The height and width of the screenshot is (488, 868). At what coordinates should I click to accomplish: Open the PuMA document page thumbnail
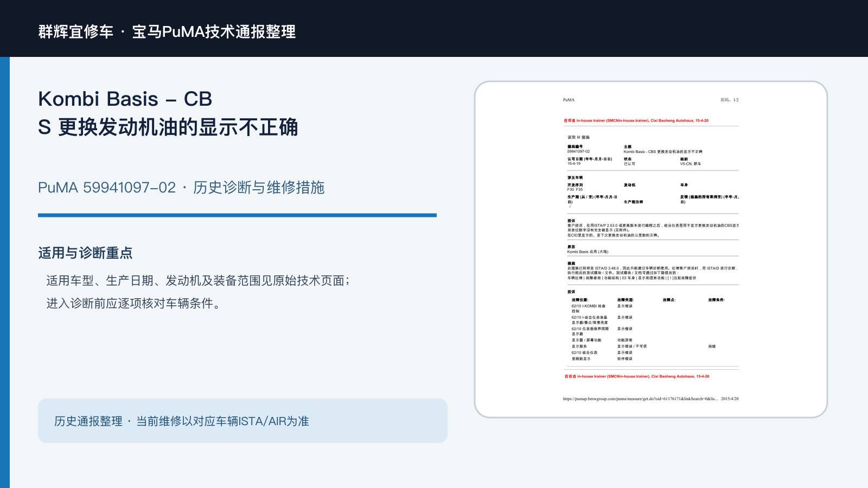pos(651,249)
